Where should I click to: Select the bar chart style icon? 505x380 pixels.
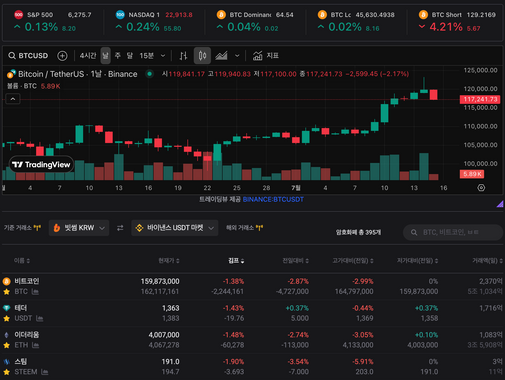(x=183, y=56)
